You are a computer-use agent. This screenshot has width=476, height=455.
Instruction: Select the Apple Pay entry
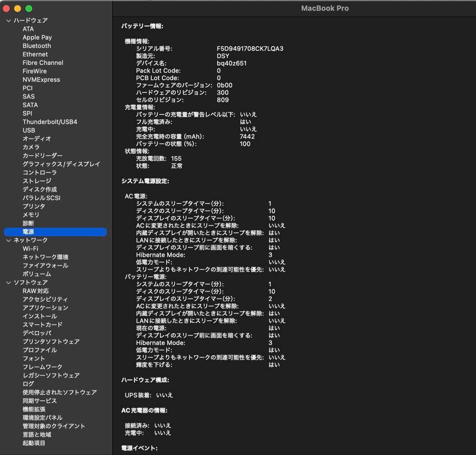pos(37,37)
